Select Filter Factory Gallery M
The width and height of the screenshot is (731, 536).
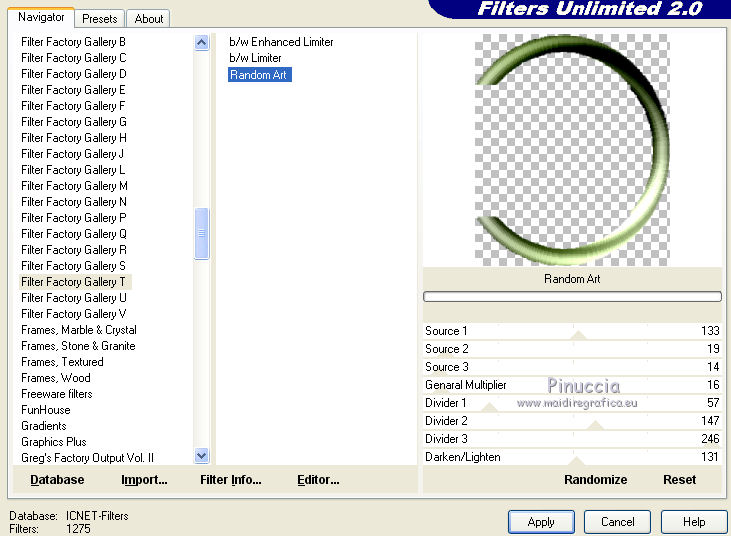[x=74, y=186]
